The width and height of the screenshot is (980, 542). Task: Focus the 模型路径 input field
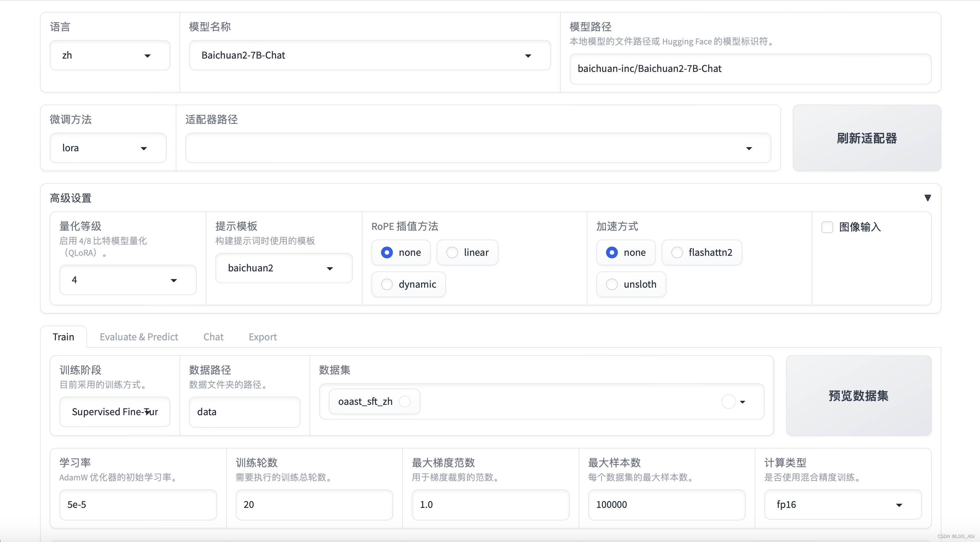pos(750,69)
